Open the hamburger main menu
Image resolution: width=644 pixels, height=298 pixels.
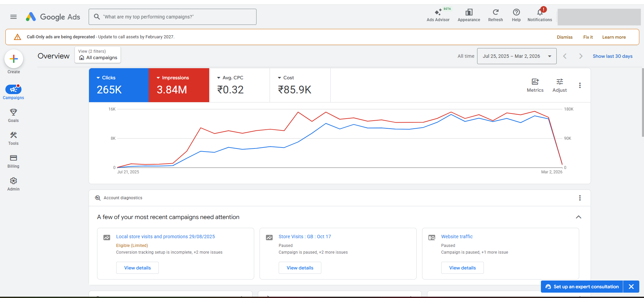pos(13,17)
